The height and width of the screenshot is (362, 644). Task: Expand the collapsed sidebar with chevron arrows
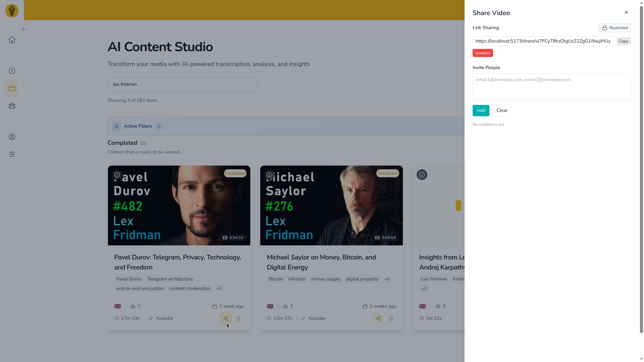[x=23, y=29]
